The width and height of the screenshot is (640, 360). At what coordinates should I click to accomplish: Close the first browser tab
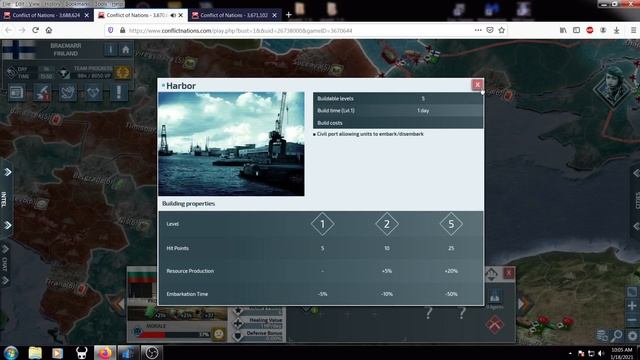click(x=87, y=15)
